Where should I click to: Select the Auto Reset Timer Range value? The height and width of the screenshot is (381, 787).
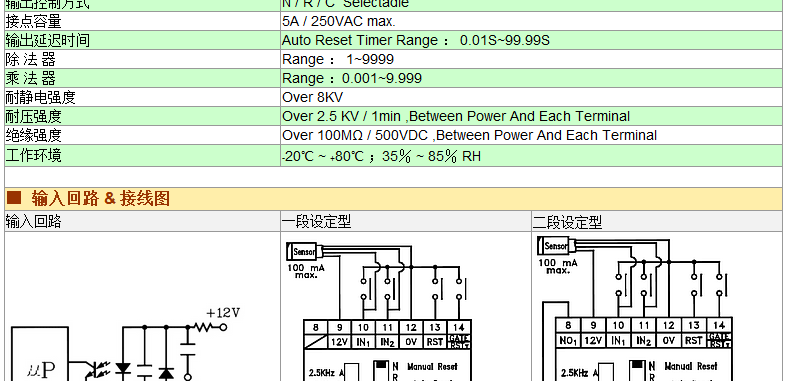coord(416,40)
